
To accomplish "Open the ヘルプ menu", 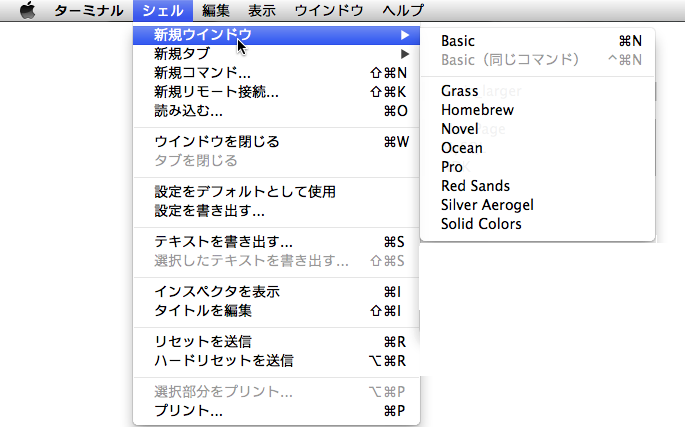I will click(403, 10).
